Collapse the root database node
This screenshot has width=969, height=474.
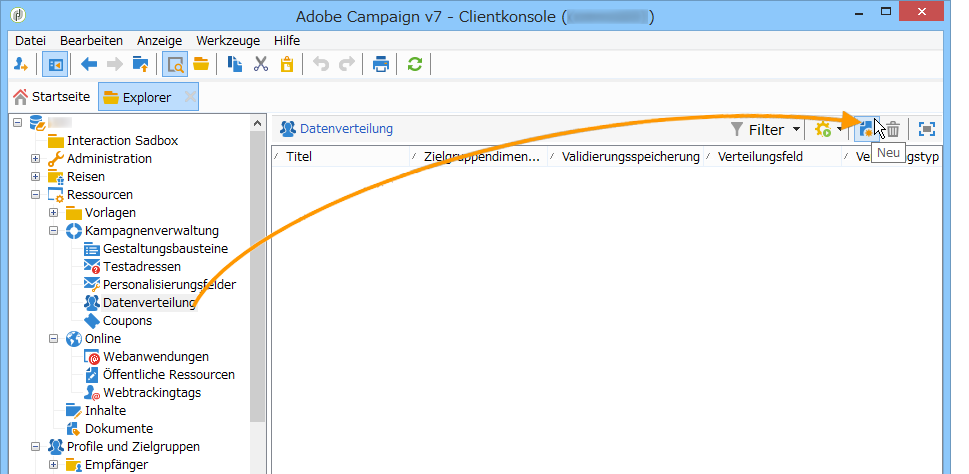17,122
